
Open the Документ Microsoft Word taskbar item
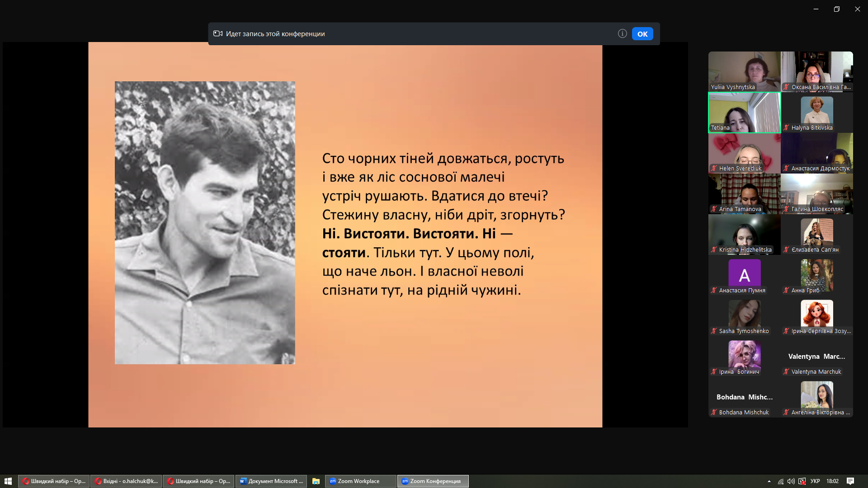271,481
